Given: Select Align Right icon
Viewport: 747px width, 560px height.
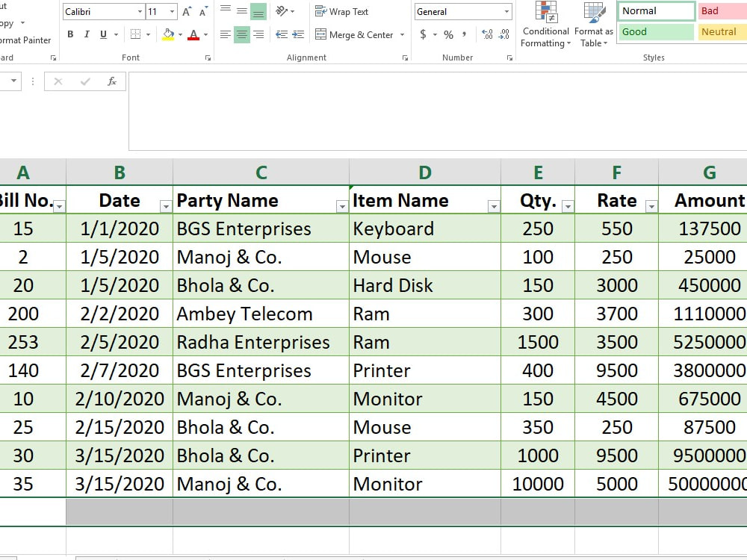Looking at the screenshot, I should [258, 34].
